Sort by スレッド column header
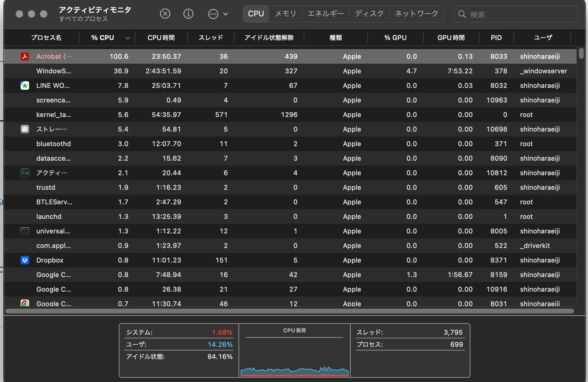Screen dimensions: 588x382 click(211, 38)
